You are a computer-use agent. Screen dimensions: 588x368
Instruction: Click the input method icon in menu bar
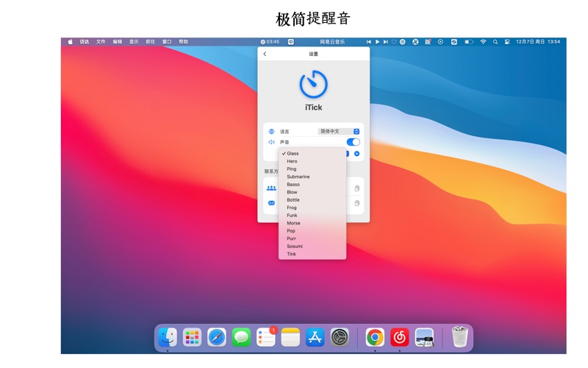click(290, 42)
